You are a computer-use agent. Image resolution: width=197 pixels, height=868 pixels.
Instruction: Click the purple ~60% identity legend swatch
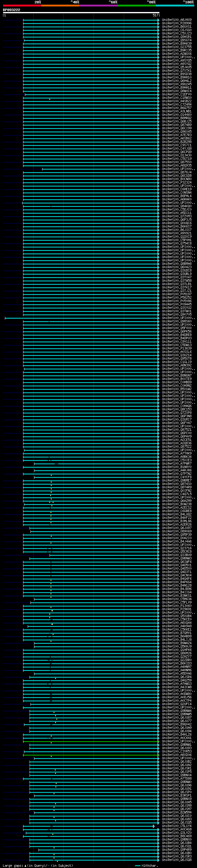(x=99, y=6)
